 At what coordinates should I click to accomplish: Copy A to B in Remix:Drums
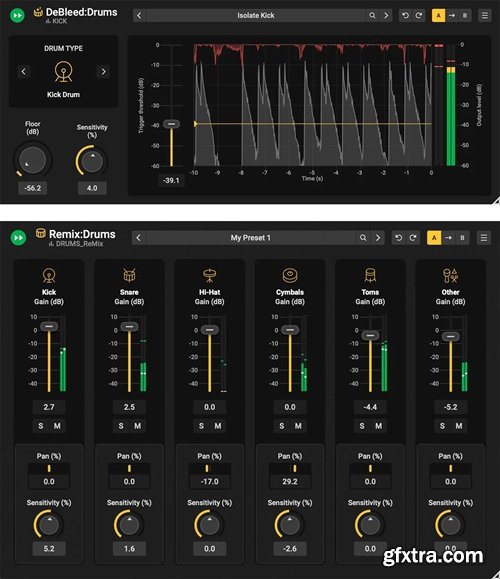[x=448, y=238]
